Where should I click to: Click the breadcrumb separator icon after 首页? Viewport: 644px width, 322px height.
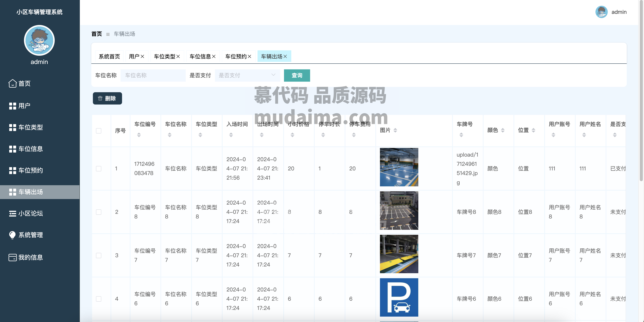click(x=108, y=34)
